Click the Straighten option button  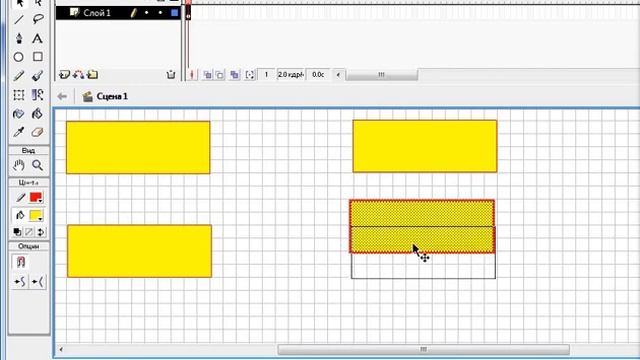[x=38, y=282]
